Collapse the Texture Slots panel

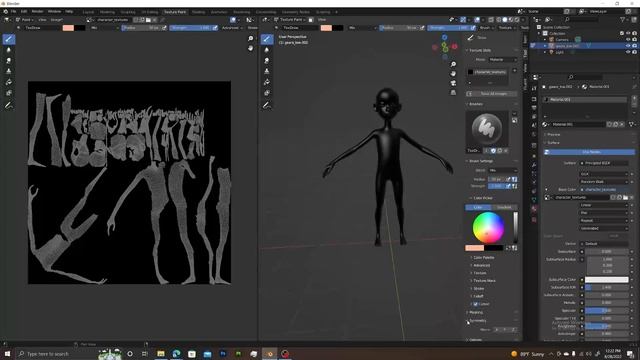[x=480, y=50]
